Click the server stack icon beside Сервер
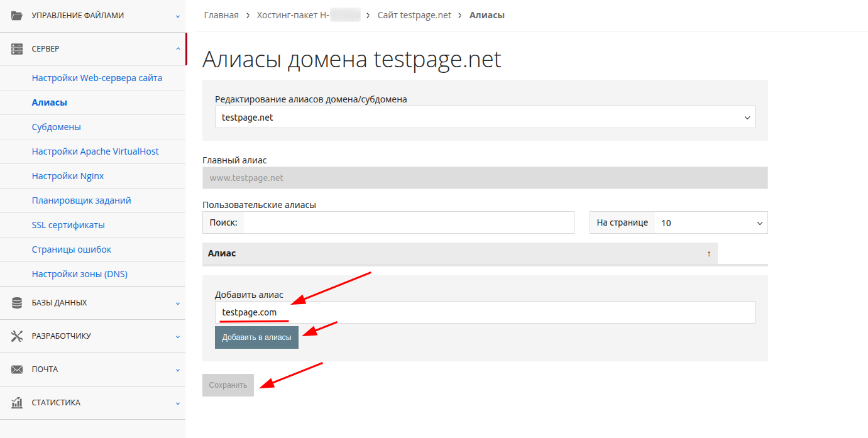868x438 pixels. 17,49
